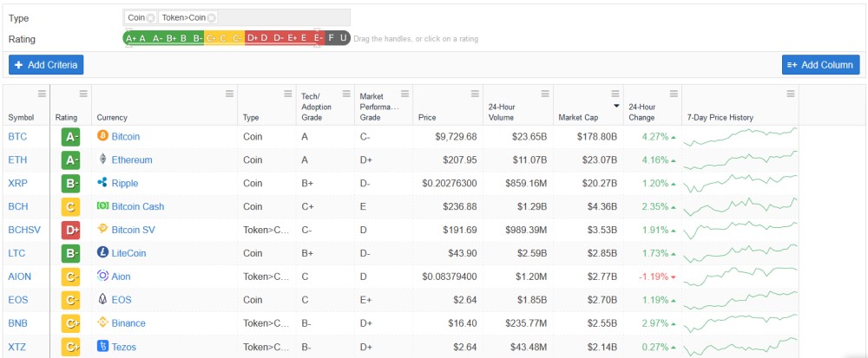The width and height of the screenshot is (868, 358).
Task: Select the A+ rating on the scale
Action: click(131, 38)
